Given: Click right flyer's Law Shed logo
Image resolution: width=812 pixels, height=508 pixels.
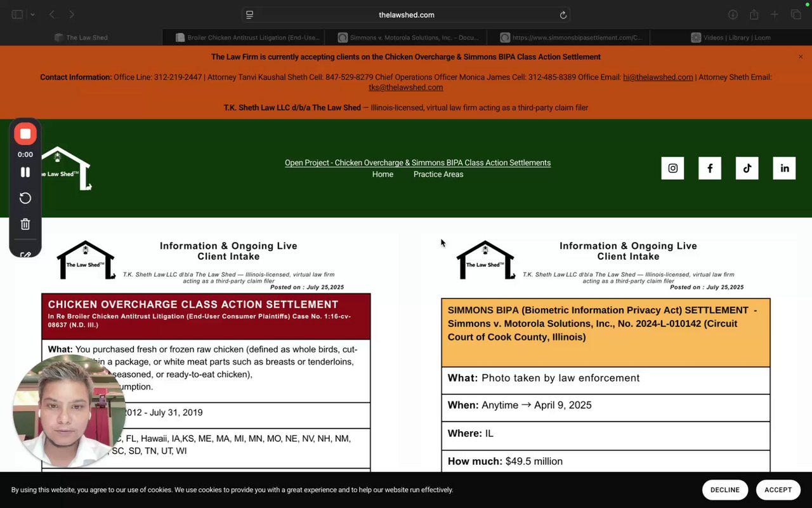Looking at the screenshot, I should coord(486,260).
